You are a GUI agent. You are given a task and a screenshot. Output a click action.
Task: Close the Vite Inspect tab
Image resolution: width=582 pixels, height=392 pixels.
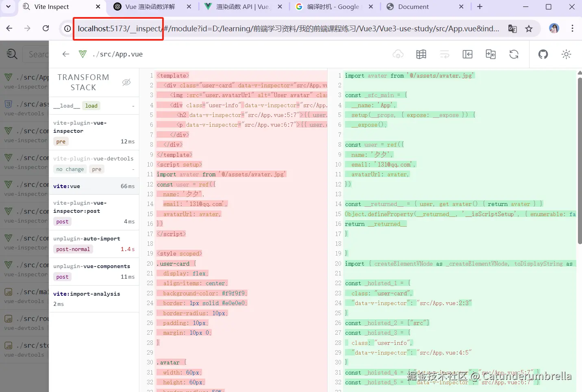coord(98,6)
